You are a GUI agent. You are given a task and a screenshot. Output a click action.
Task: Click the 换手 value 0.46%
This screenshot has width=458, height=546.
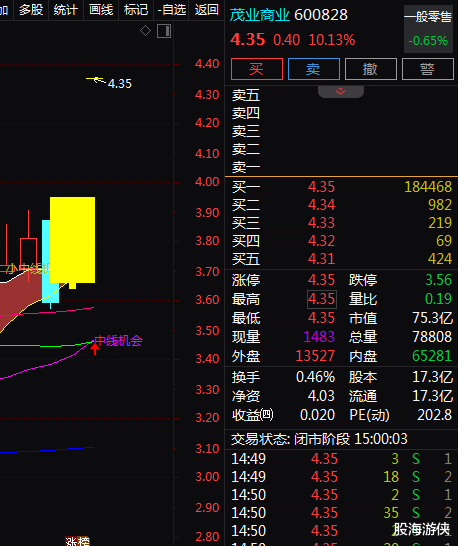316,377
